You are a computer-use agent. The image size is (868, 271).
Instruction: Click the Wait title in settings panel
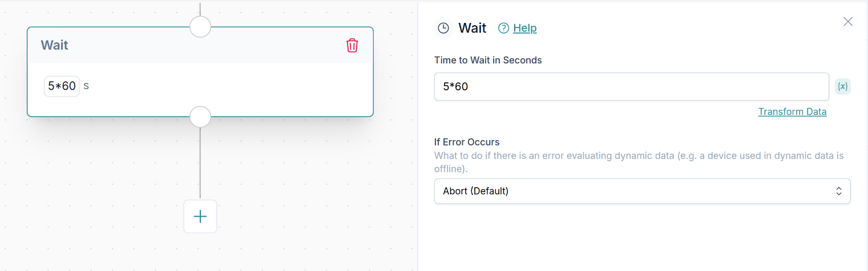click(472, 28)
